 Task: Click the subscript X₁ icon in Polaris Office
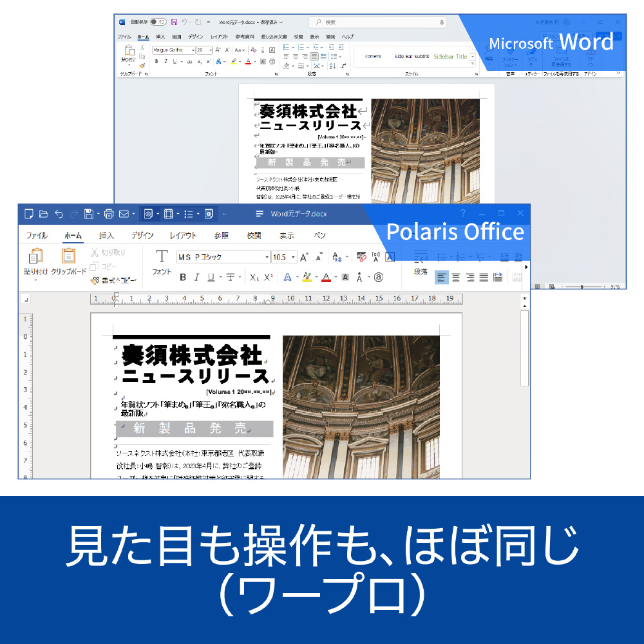pos(254,277)
